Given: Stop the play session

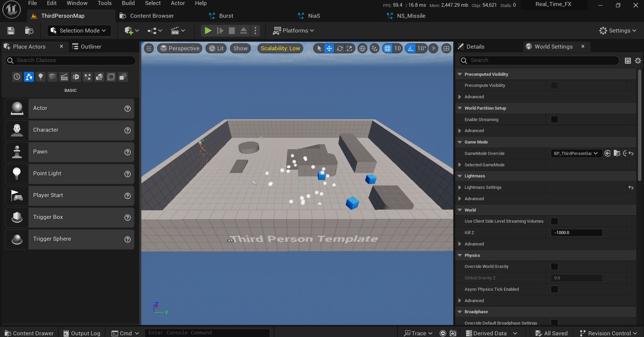Looking at the screenshot, I should tap(231, 31).
